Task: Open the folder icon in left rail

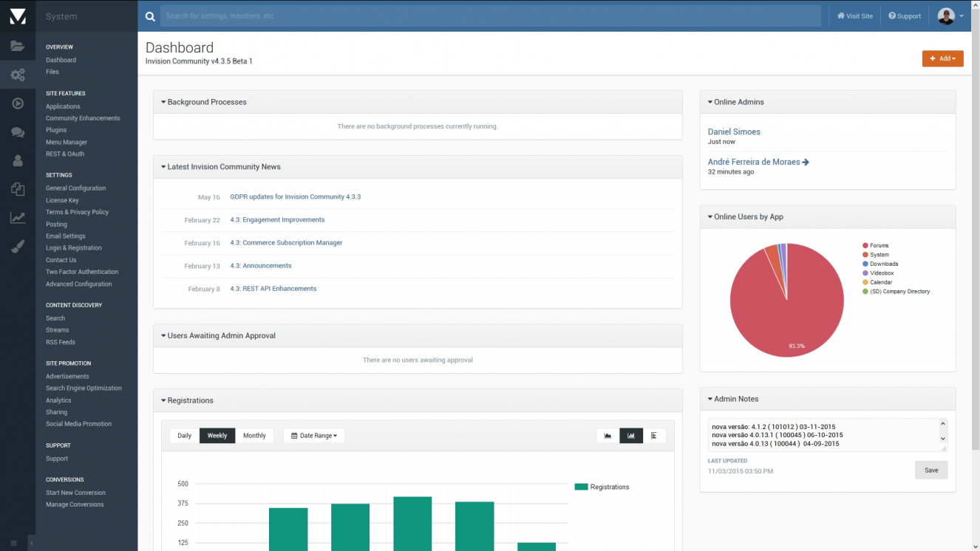Action: [18, 46]
